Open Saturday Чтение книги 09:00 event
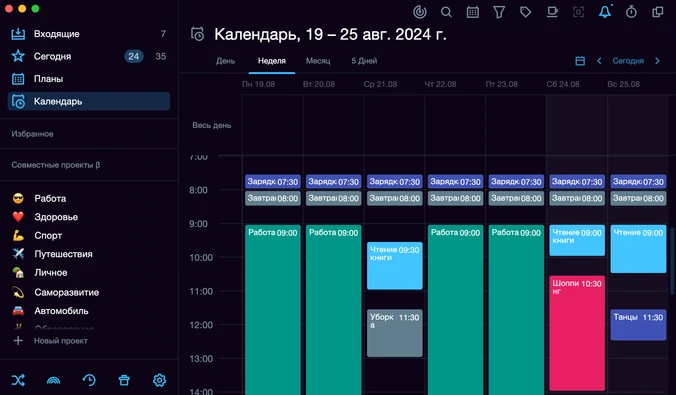The height and width of the screenshot is (395, 676). click(x=577, y=240)
